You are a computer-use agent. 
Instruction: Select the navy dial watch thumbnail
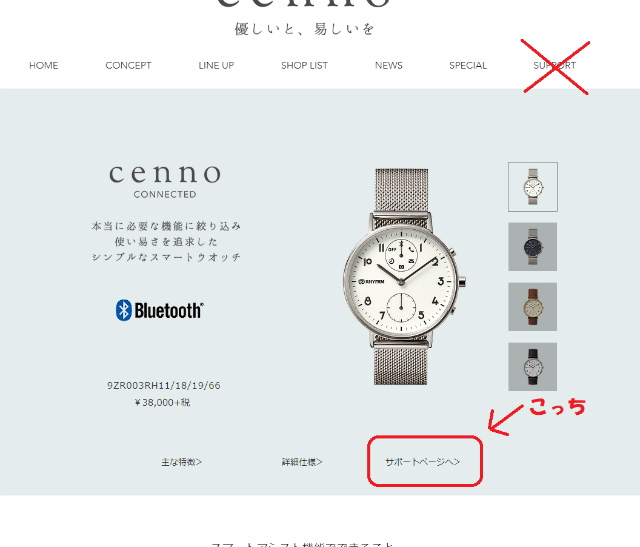(533, 247)
